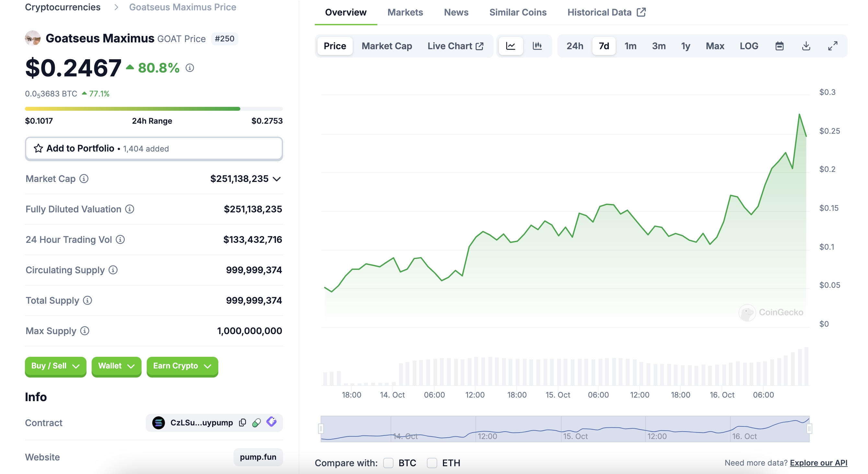The image size is (868, 474).
Task: Grab the right navigator range handle
Action: (809, 429)
